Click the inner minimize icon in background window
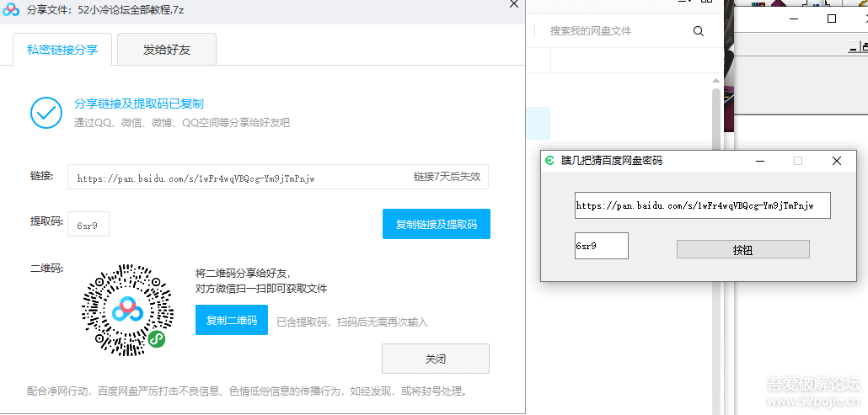This screenshot has height=415, width=868. point(853,48)
